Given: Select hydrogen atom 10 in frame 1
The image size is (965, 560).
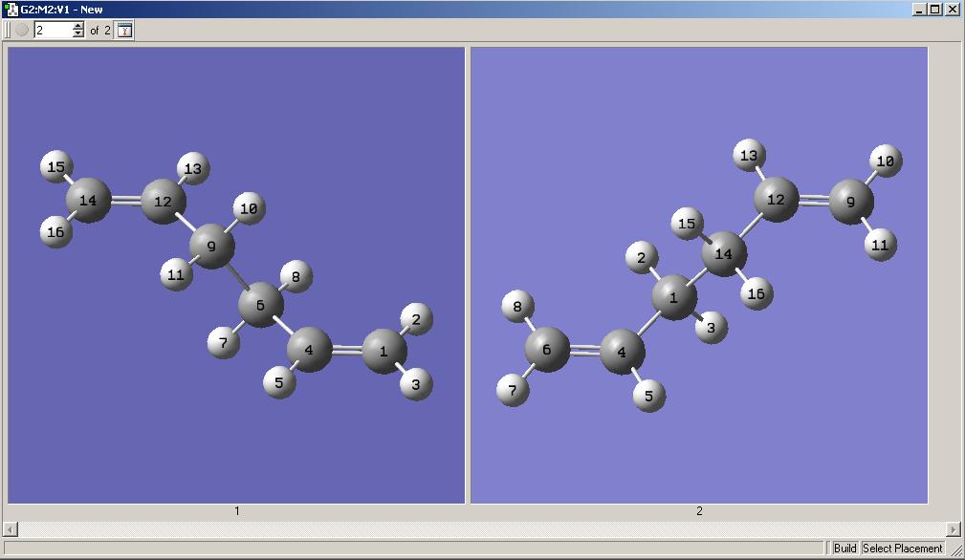Looking at the screenshot, I should (249, 208).
